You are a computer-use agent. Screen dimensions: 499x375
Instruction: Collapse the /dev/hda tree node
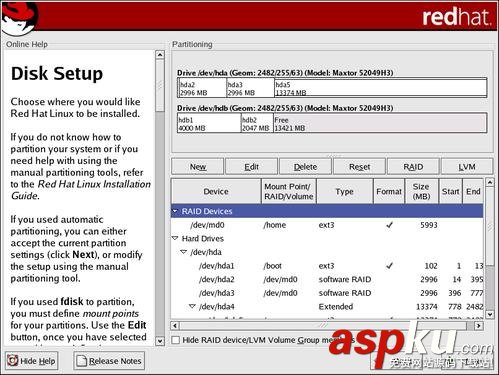pos(183,252)
